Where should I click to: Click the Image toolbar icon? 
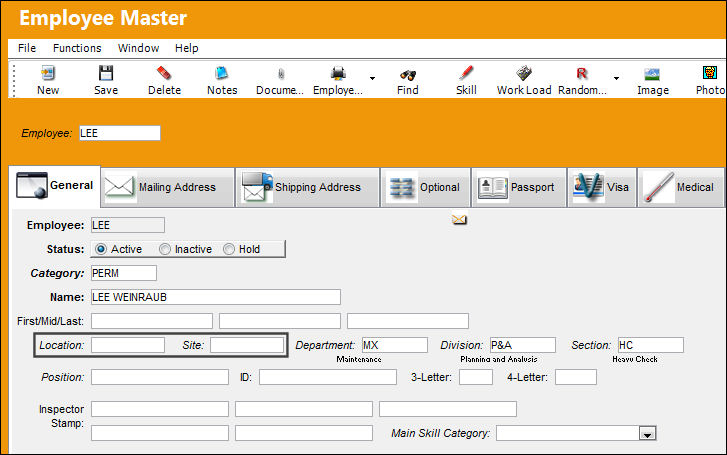tap(652, 74)
